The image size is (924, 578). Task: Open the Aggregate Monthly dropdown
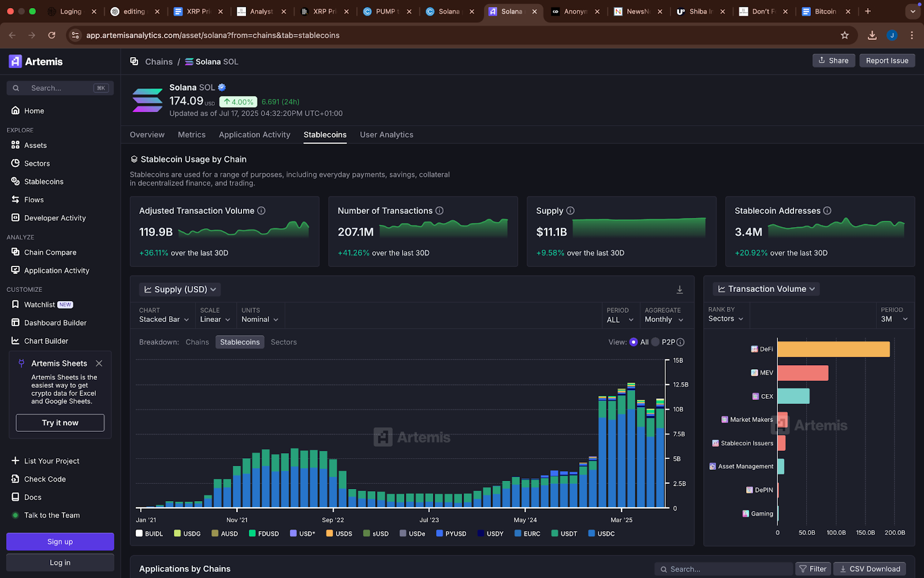(664, 320)
